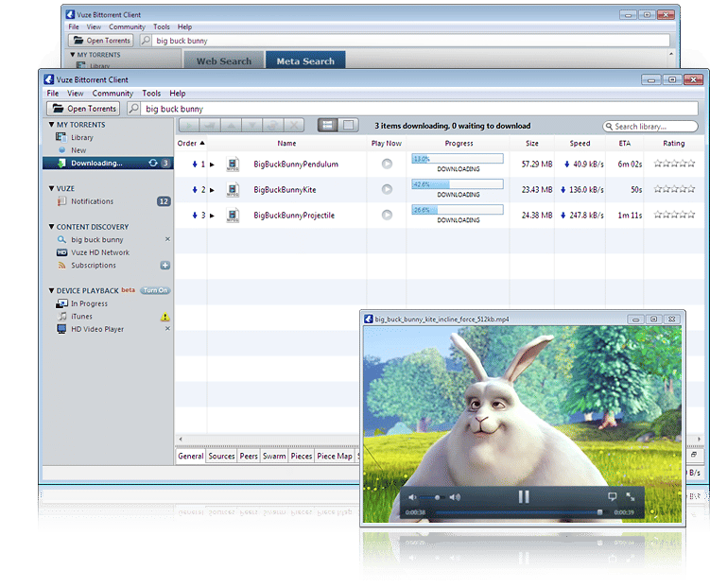Click the BigBuckBunnyPendulum MPEG file icon

(233, 164)
